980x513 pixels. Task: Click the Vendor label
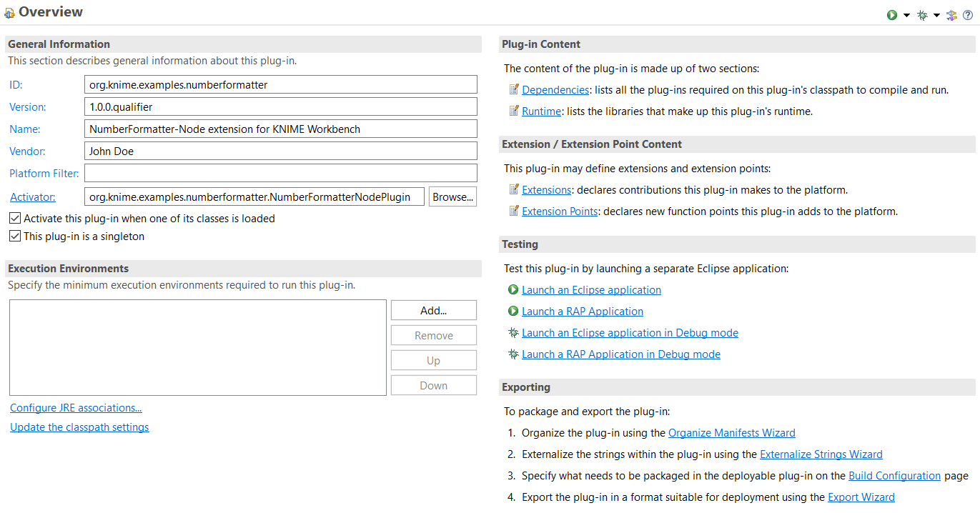[x=27, y=151]
